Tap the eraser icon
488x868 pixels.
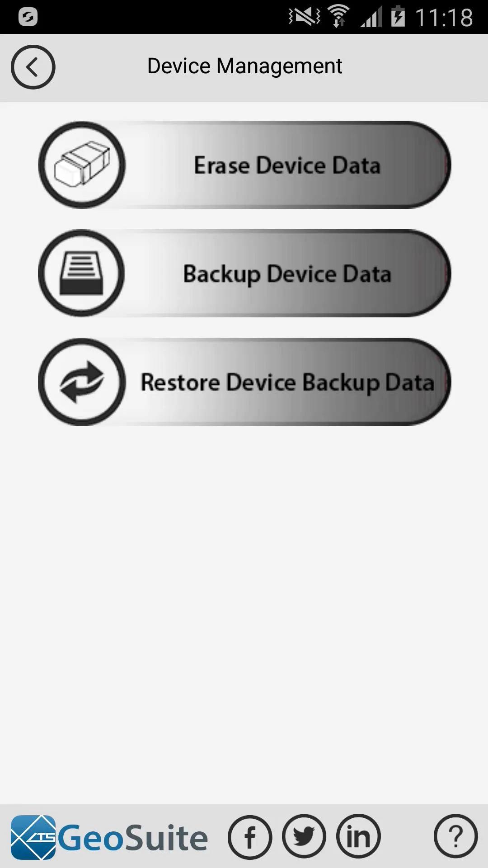(x=82, y=165)
